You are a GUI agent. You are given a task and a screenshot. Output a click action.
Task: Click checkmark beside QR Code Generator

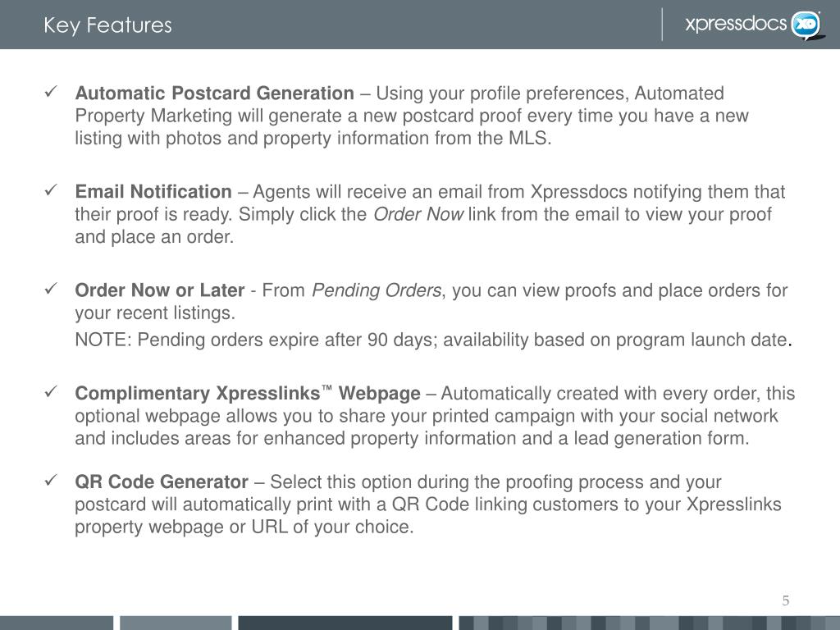pos(52,481)
